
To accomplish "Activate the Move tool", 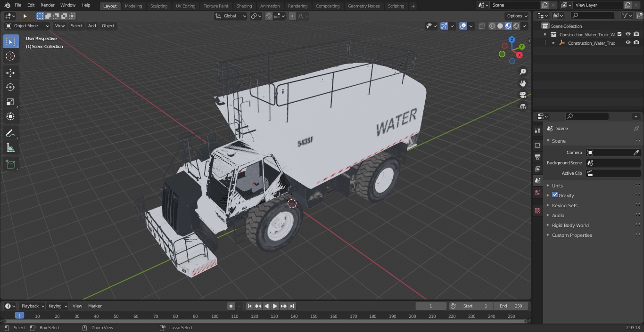I will (x=10, y=73).
